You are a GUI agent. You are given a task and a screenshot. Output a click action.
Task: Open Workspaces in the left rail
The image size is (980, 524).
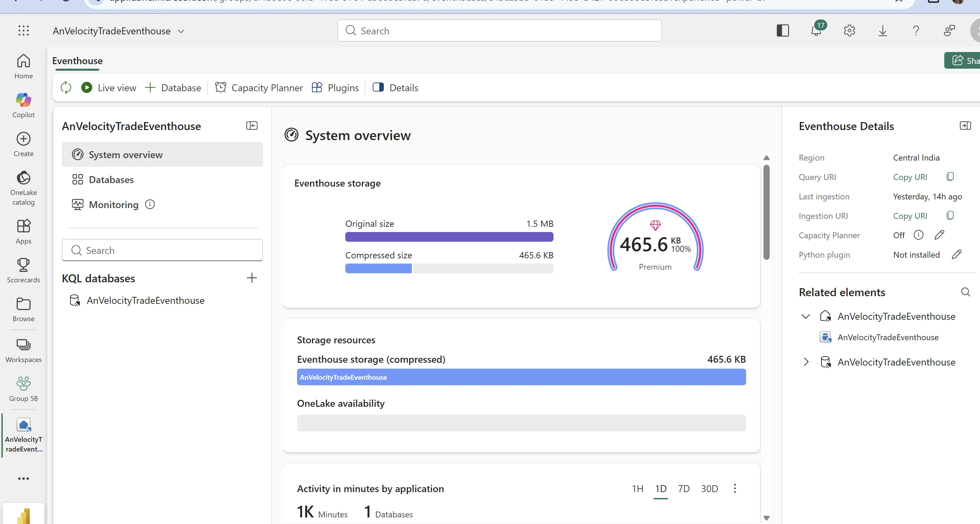point(24,350)
